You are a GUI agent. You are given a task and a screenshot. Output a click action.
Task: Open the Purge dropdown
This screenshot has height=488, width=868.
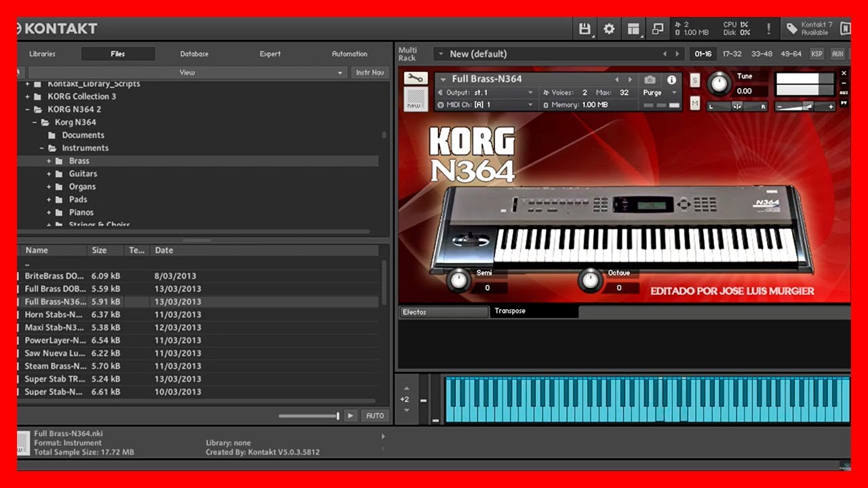(x=659, y=93)
